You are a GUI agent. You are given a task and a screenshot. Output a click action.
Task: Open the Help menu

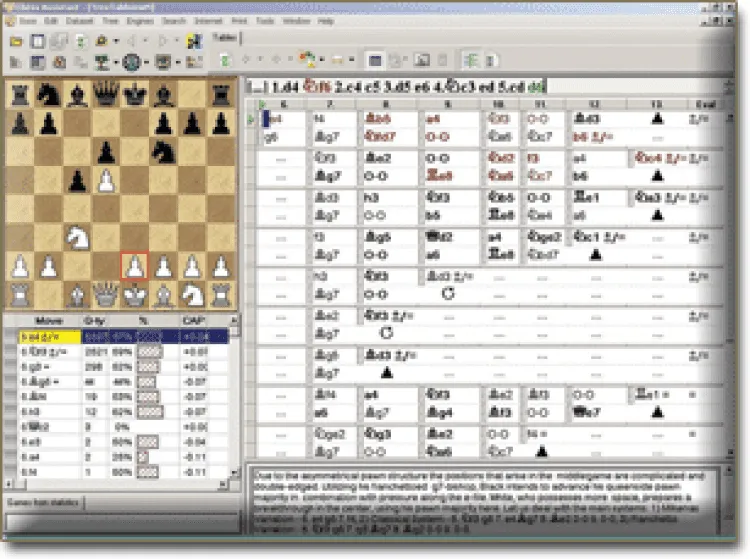coord(326,21)
